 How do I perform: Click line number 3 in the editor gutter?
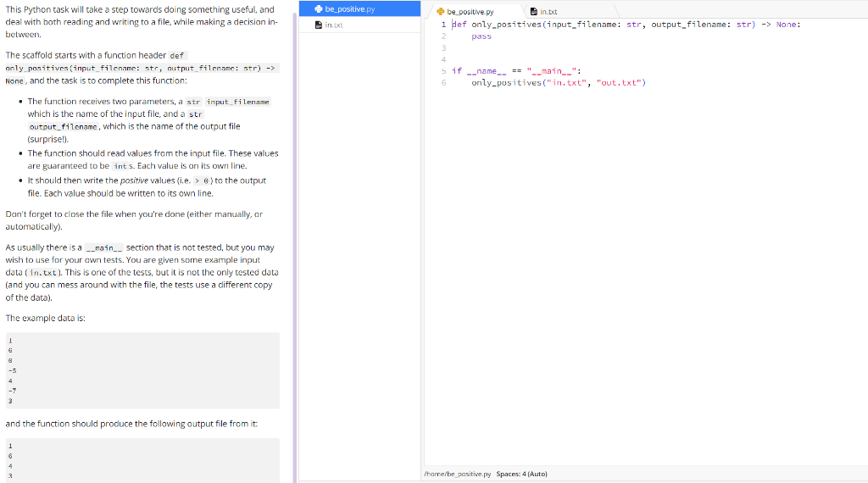click(x=443, y=48)
